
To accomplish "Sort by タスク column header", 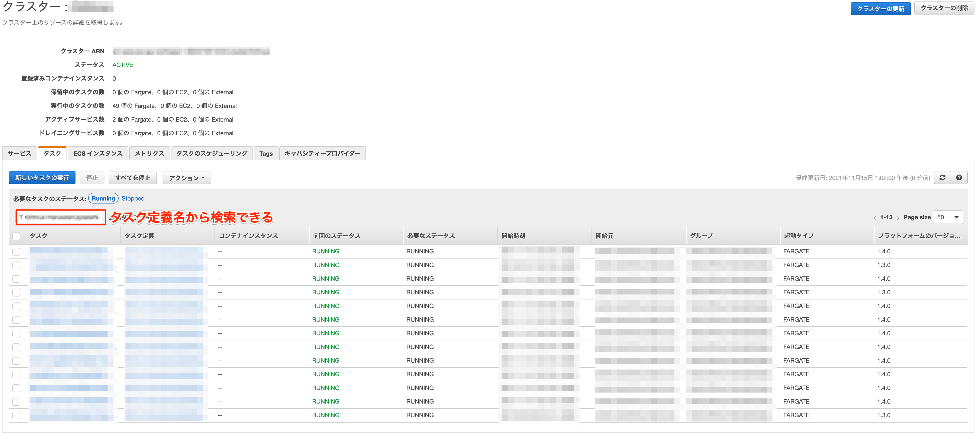I will tap(73, 236).
